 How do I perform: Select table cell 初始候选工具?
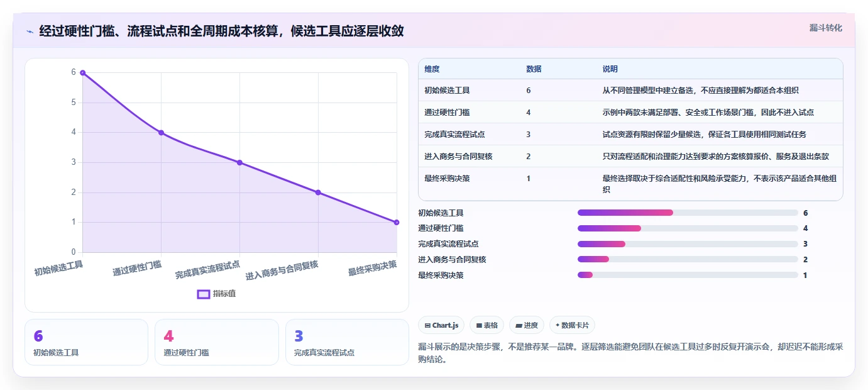click(x=447, y=91)
